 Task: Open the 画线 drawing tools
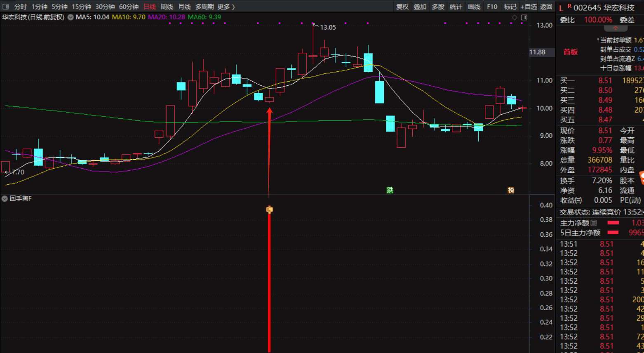474,7
